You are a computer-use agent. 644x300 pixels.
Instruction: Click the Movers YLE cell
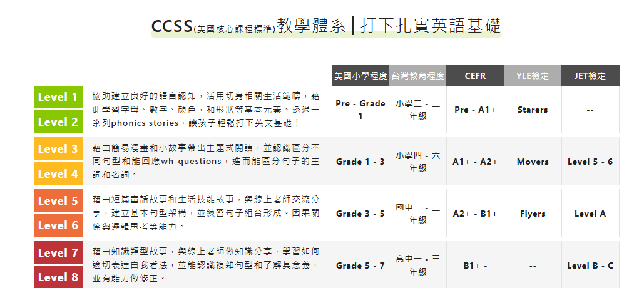pyautogui.click(x=533, y=162)
